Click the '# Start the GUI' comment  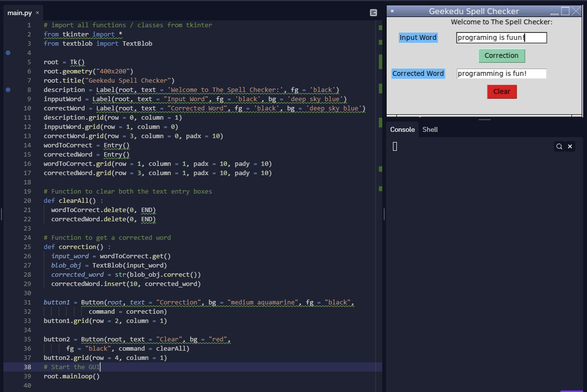click(x=71, y=367)
